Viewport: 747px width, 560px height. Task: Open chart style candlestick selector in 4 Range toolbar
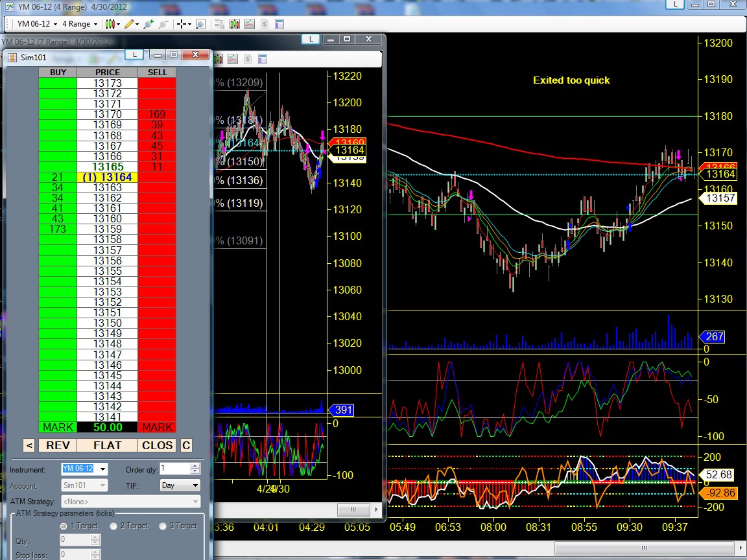(x=110, y=24)
